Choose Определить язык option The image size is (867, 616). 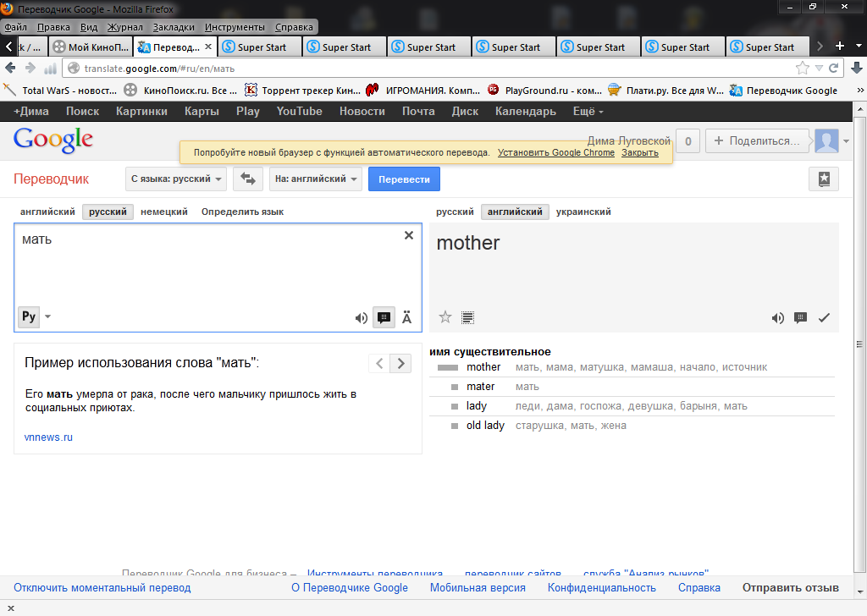click(242, 212)
